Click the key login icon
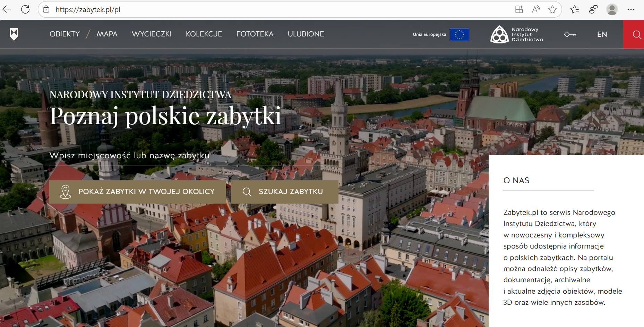 570,34
